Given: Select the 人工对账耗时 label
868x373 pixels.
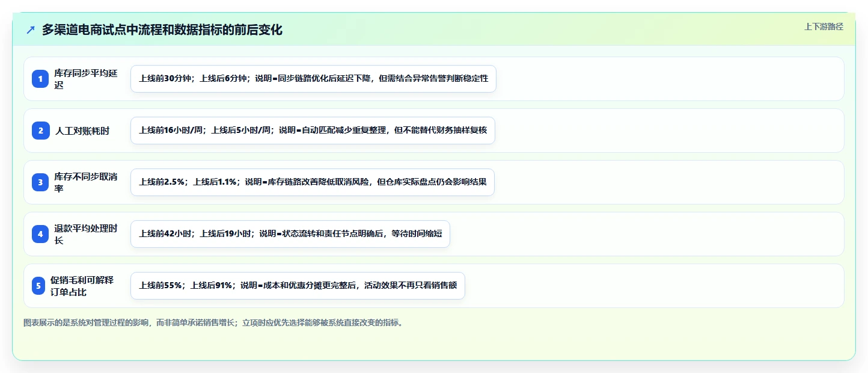Looking at the screenshot, I should click(x=82, y=131).
